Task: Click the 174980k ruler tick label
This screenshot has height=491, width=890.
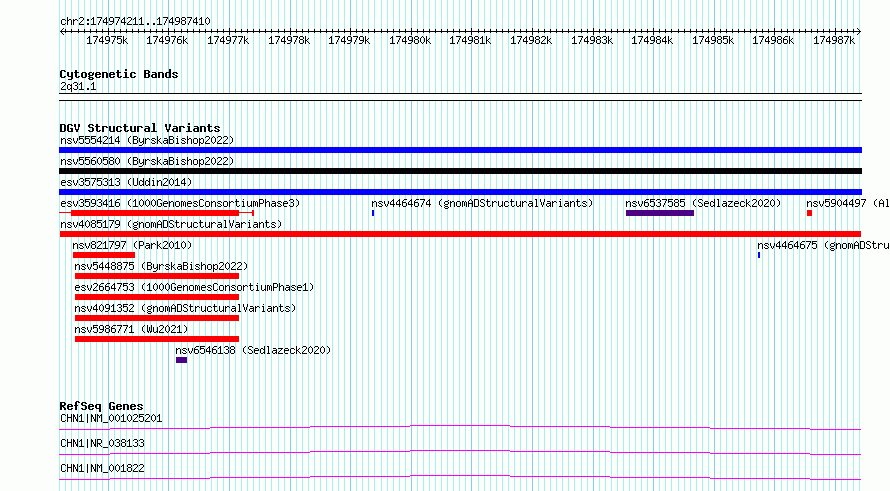Action: [x=410, y=40]
